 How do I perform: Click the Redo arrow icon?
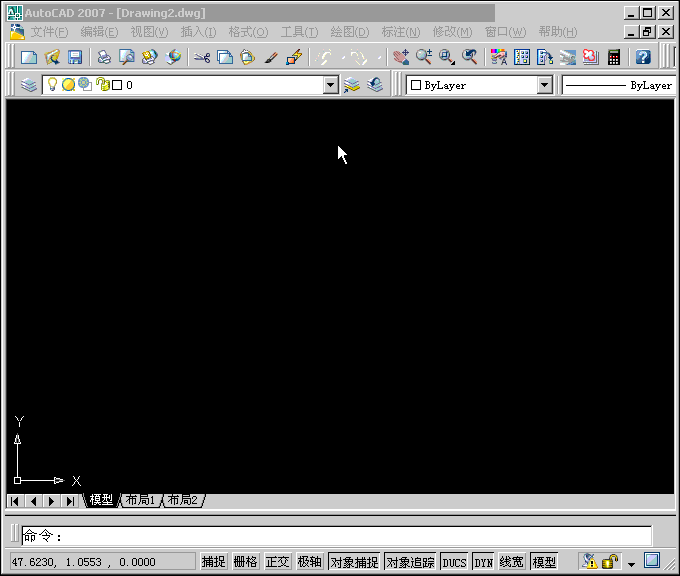[359, 57]
